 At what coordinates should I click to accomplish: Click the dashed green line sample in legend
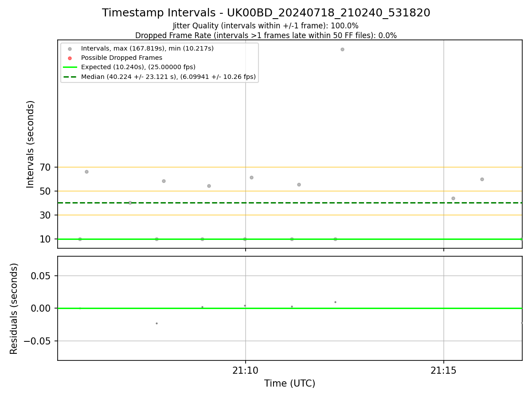[70, 77]
